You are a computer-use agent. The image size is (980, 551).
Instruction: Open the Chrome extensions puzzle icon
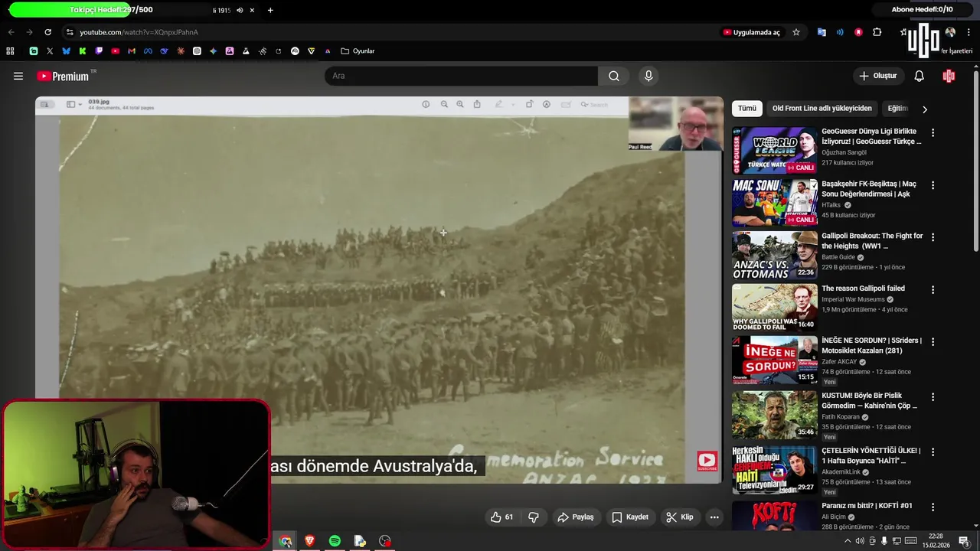(877, 32)
